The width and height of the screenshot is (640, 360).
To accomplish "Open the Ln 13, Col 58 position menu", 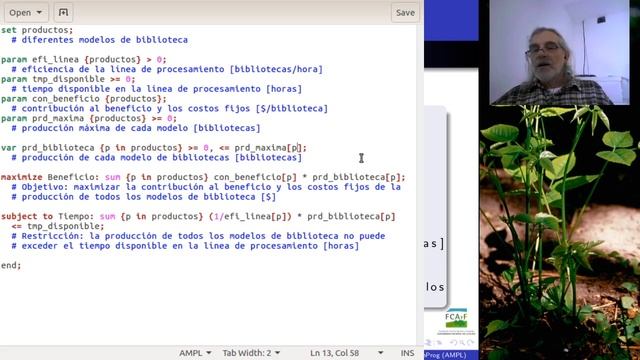I will (346, 353).
